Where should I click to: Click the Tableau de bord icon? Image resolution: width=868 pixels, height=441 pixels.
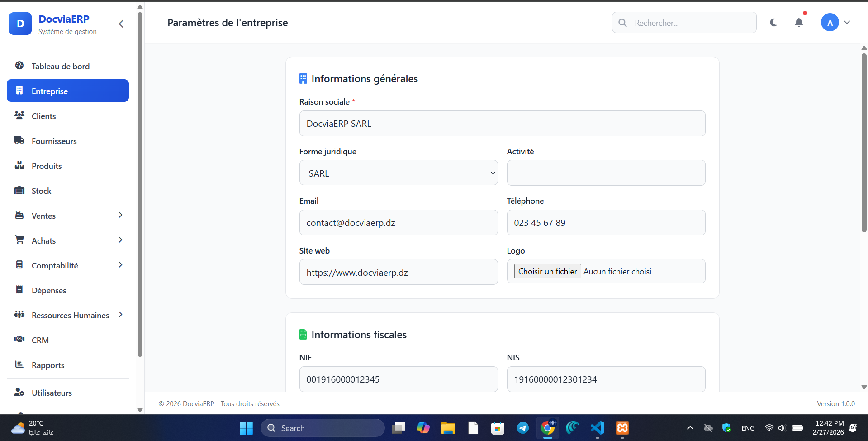point(19,66)
